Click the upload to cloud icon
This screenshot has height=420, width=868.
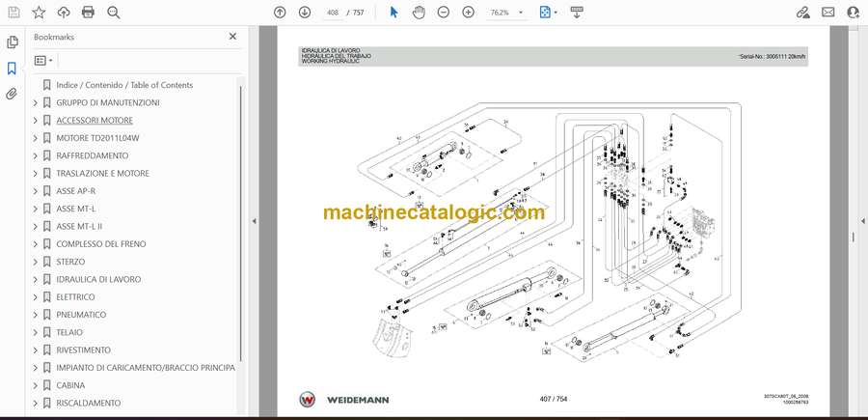click(x=64, y=13)
